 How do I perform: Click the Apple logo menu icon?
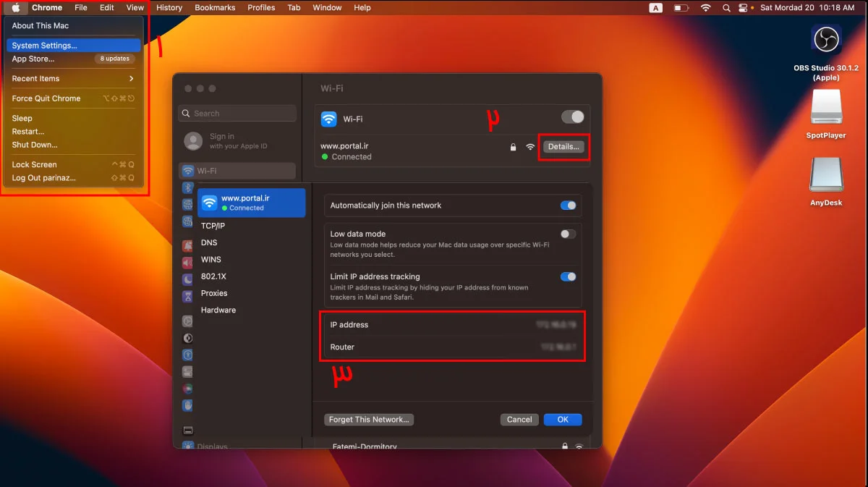(16, 8)
